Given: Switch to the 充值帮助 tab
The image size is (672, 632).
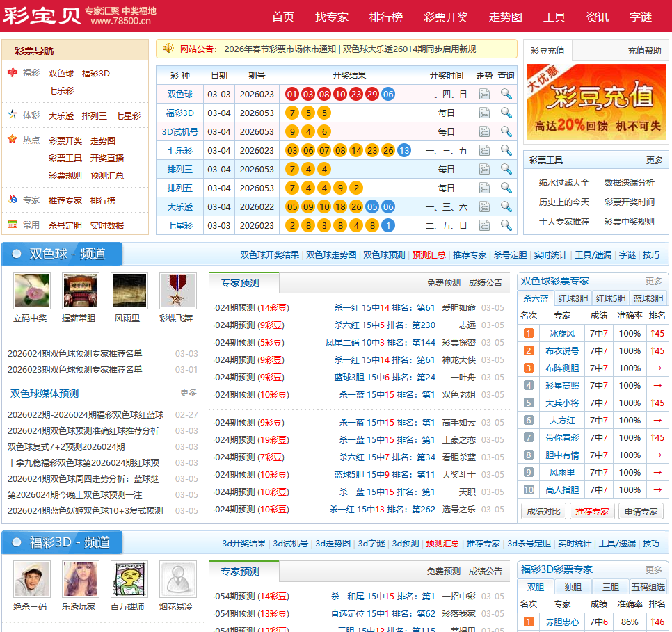Looking at the screenshot, I should pyautogui.click(x=644, y=50).
